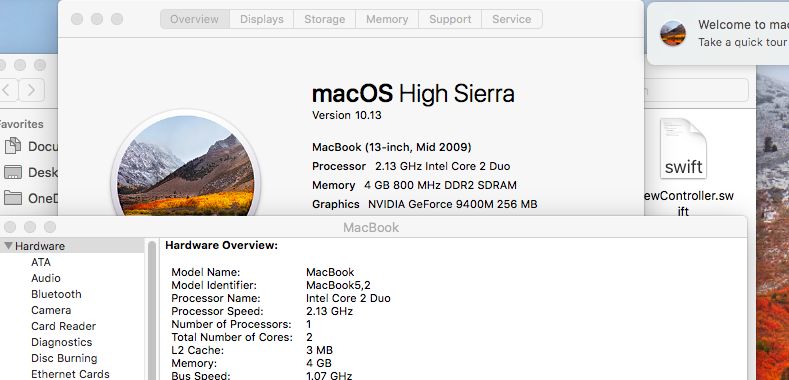Viewport: 789px width, 380px height.
Task: Close the MacBook System Information window
Action: (x=10, y=227)
